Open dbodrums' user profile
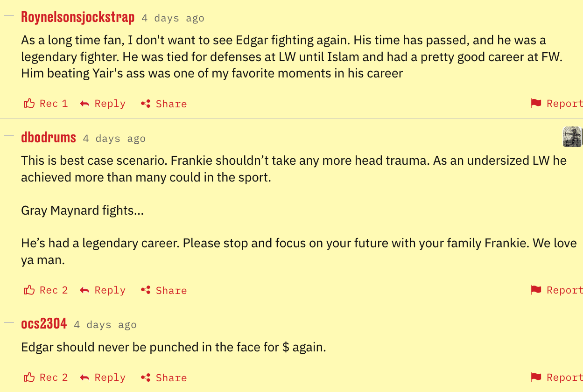Screen dimensions: 583x392 pyautogui.click(x=49, y=138)
